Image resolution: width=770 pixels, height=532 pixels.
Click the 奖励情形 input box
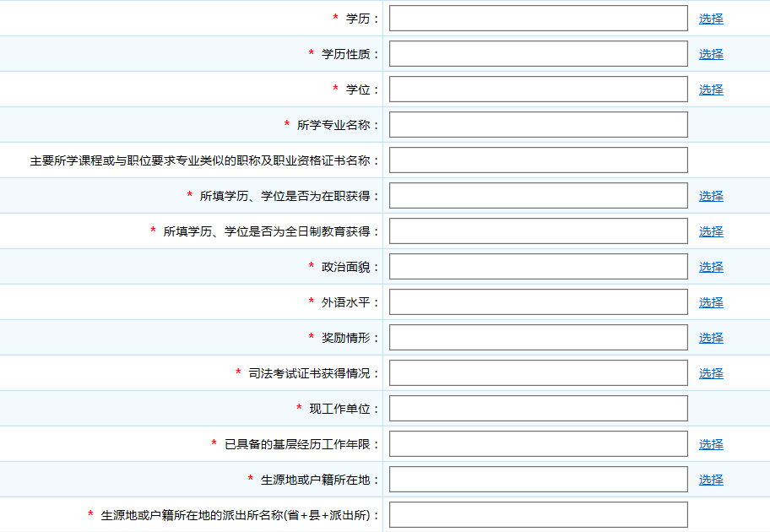pyautogui.click(x=538, y=337)
